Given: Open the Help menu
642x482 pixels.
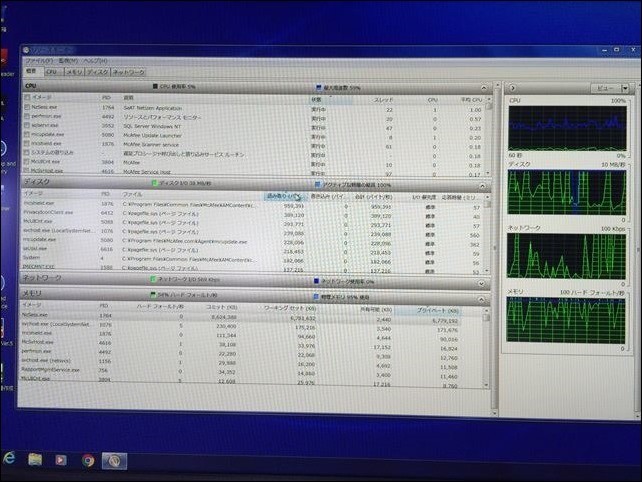Looking at the screenshot, I should click(95, 61).
